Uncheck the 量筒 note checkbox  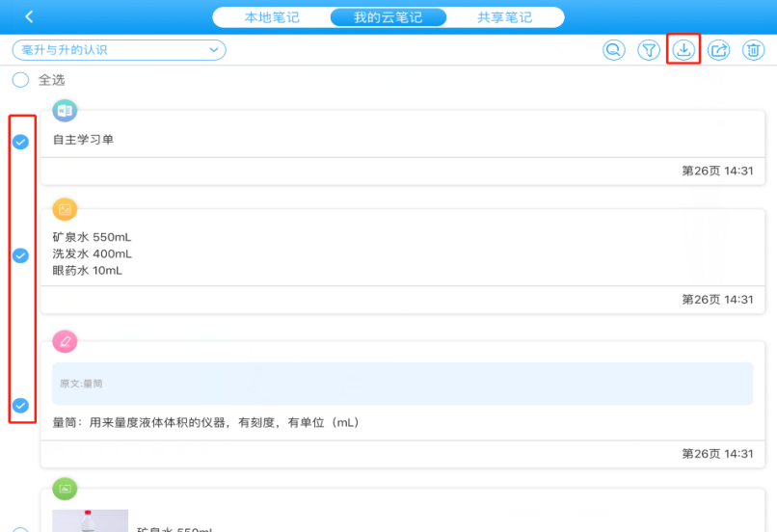click(20, 405)
